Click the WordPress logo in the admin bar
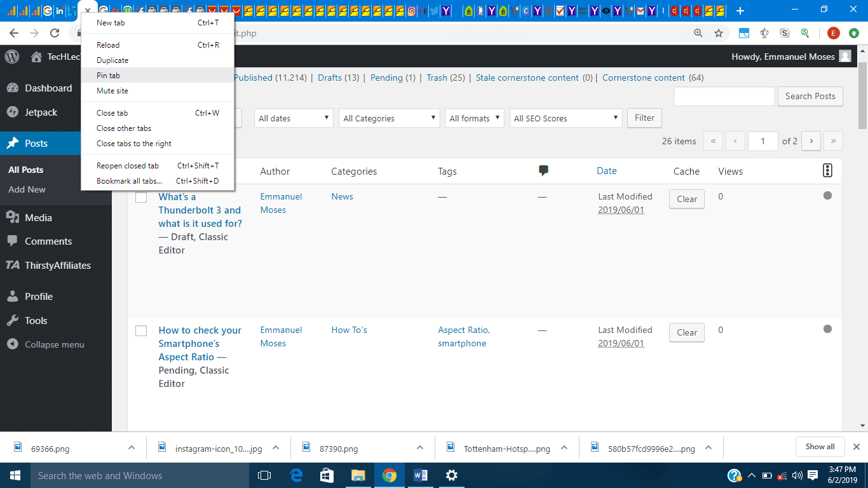Viewport: 868px width, 488px height. pos(12,57)
